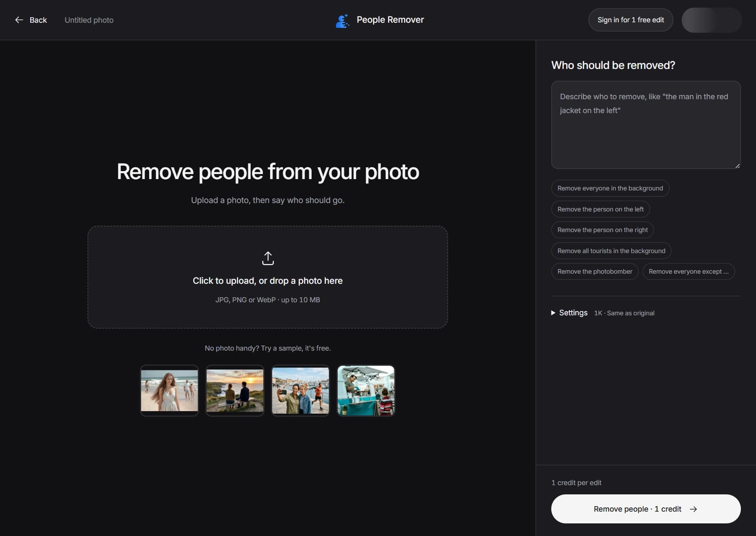Click 'Click to upload, or drop a photo here'
Image resolution: width=756 pixels, height=536 pixels.
[x=268, y=281]
